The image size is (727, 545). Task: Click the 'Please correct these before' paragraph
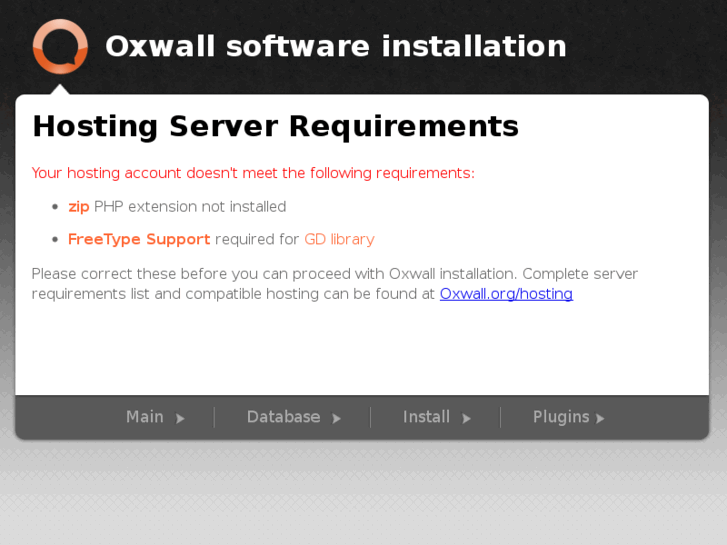(x=335, y=284)
